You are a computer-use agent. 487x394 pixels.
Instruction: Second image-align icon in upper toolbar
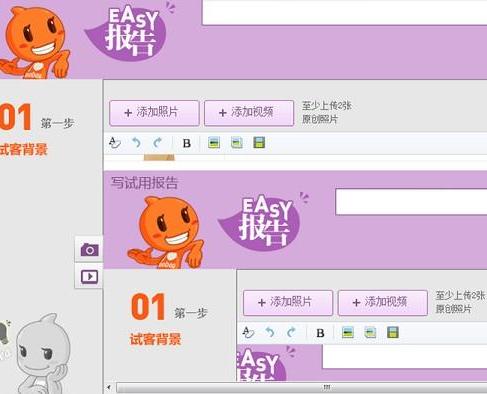(237, 143)
